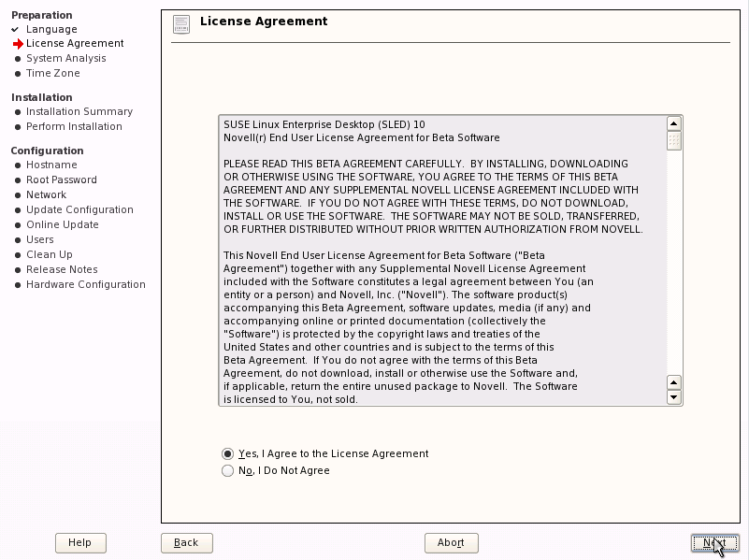This screenshot has width=749, height=560.
Task: Open Help
Action: tap(80, 543)
